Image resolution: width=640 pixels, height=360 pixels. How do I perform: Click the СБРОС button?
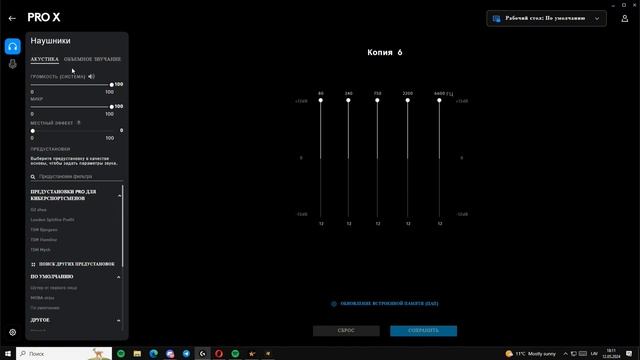(x=346, y=331)
